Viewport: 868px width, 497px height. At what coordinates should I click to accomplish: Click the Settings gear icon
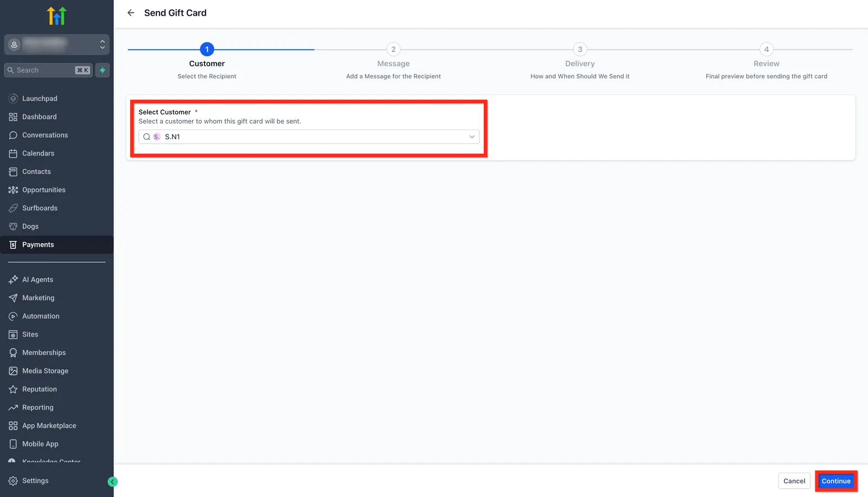tap(13, 481)
